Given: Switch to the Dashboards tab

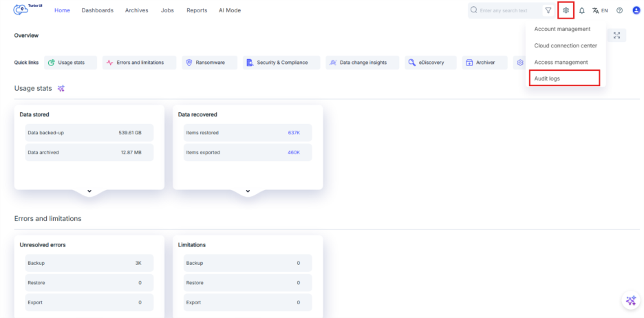Looking at the screenshot, I should 97,10.
